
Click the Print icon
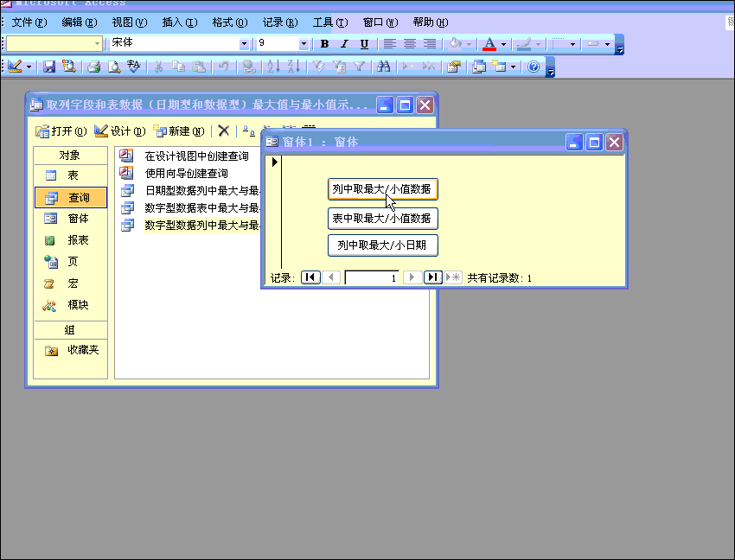click(x=93, y=67)
